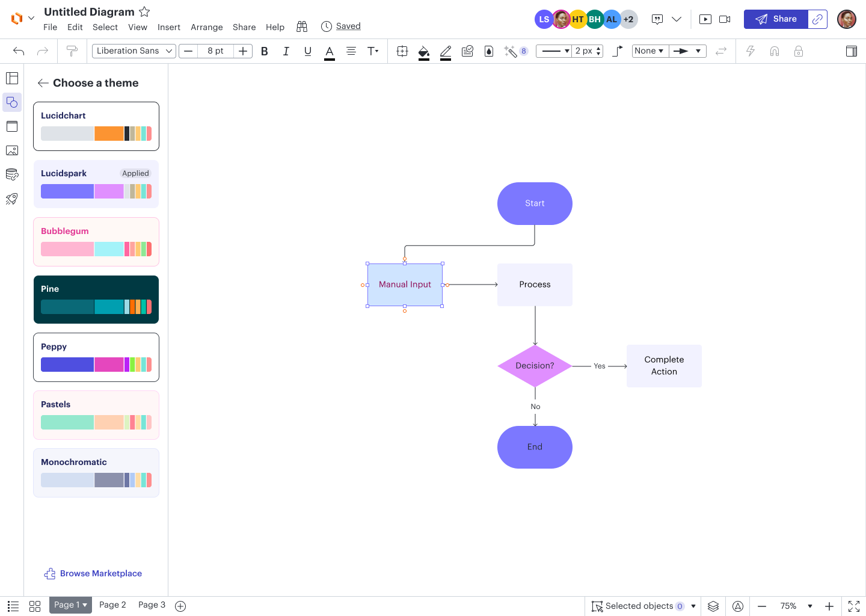The image size is (866, 616).
Task: Open the None arrow start dropdown
Action: (649, 51)
